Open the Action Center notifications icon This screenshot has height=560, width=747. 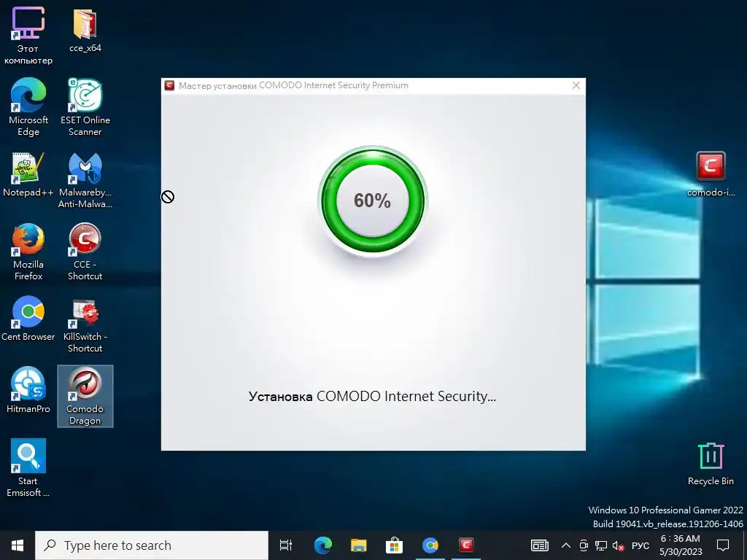[x=723, y=545]
